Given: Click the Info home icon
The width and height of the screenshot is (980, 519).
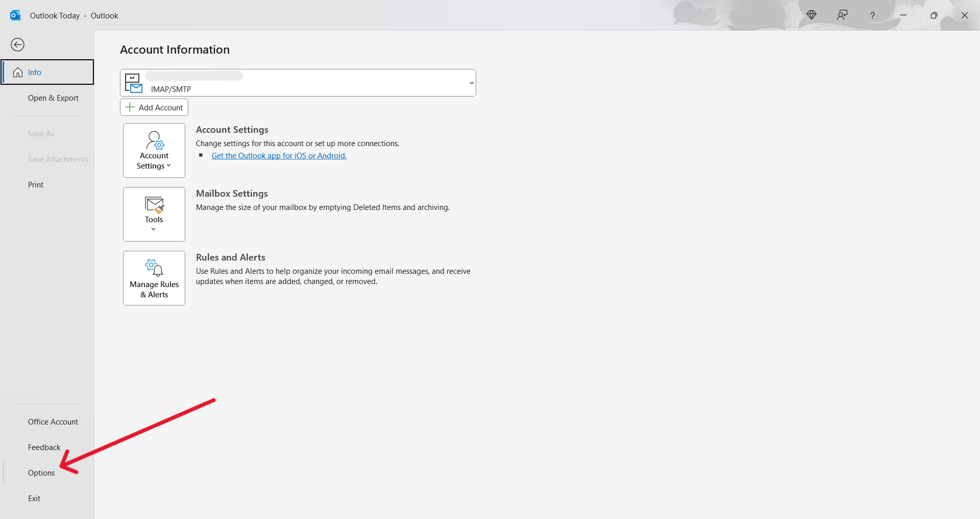Looking at the screenshot, I should 18,72.
